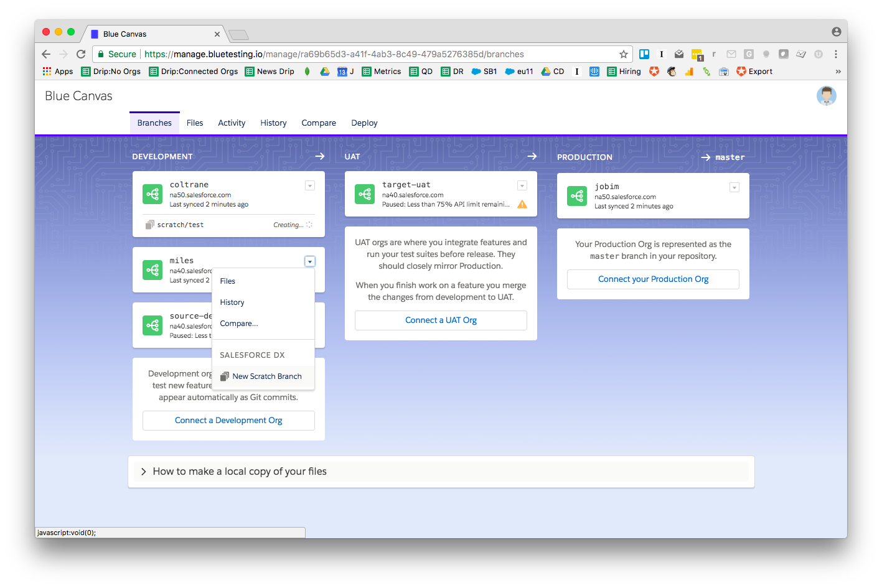Select History in the miles dropdown menu
Viewport: 882px width, 588px height.
tap(263, 302)
